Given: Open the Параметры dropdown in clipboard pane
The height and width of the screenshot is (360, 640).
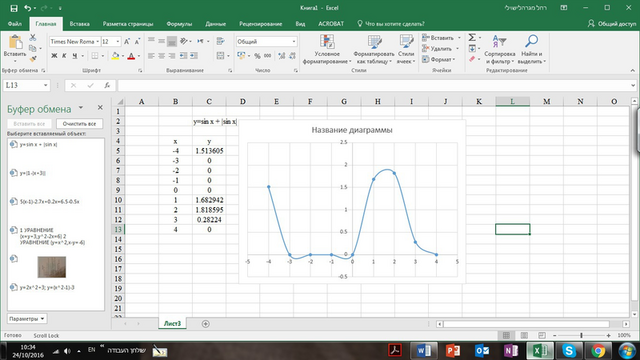Looking at the screenshot, I should pyautogui.click(x=27, y=319).
